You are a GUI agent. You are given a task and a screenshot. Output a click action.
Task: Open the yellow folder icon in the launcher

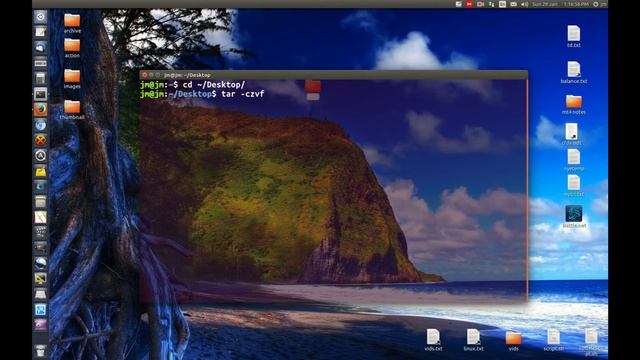click(x=40, y=171)
